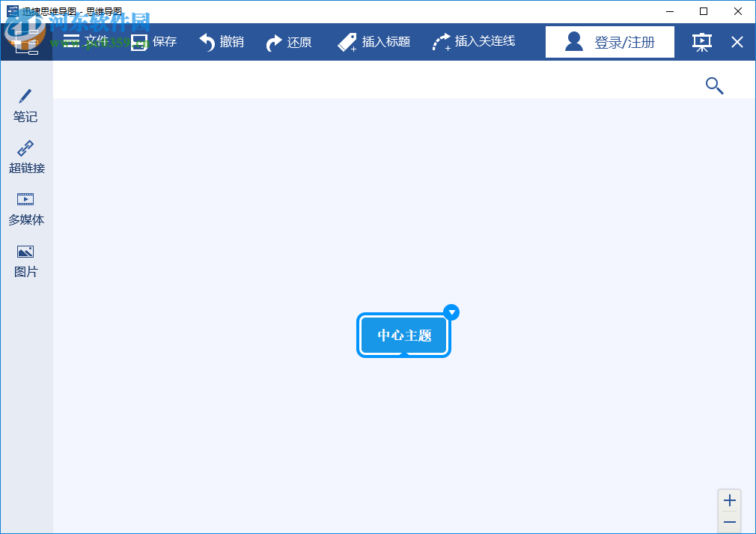Open the 文件 file menu
This screenshot has width=756, height=534.
click(82, 42)
